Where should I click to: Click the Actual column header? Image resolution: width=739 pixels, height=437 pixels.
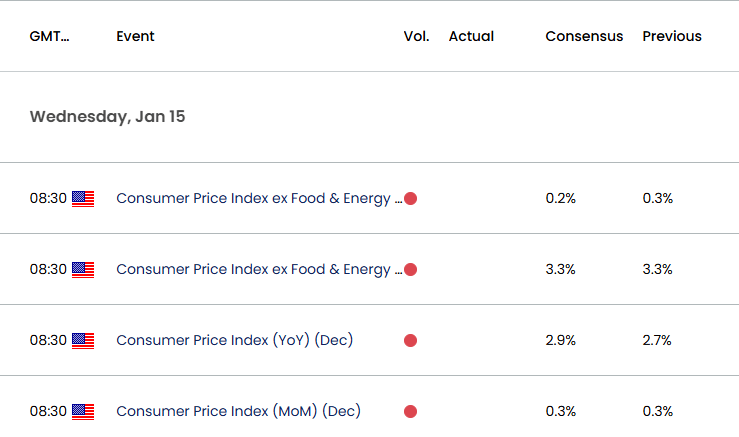click(x=471, y=36)
